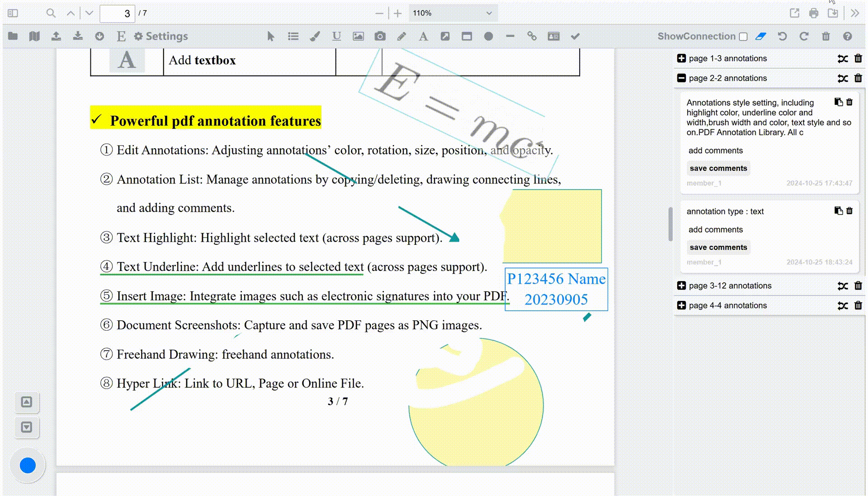Select the hyperlink chain tool
The width and height of the screenshot is (868, 496).
[532, 37]
